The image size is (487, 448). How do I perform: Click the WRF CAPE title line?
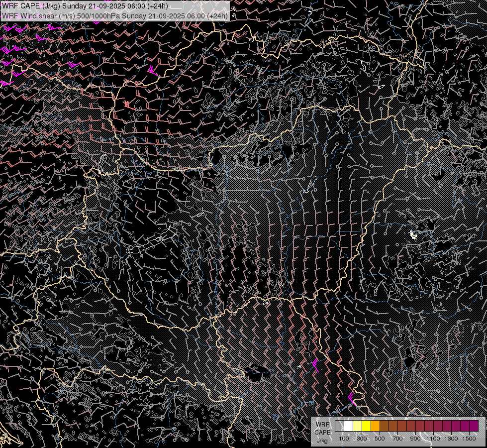coord(85,6)
